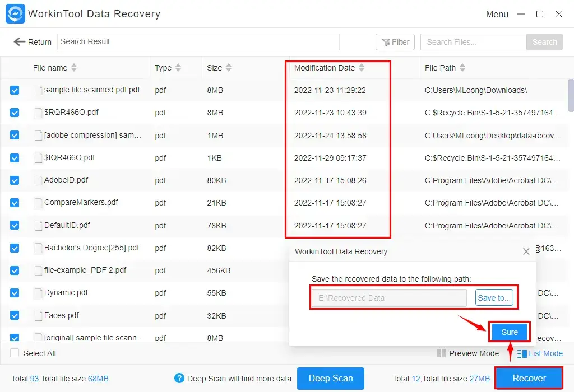Click file icon of AdobeID.pdf
This screenshot has height=392, width=574.
38,180
